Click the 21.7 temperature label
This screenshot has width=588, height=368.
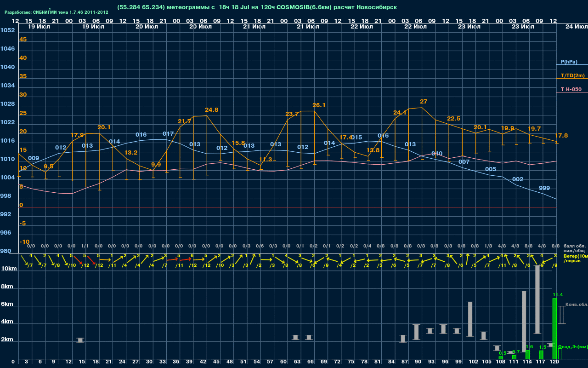[x=184, y=121]
